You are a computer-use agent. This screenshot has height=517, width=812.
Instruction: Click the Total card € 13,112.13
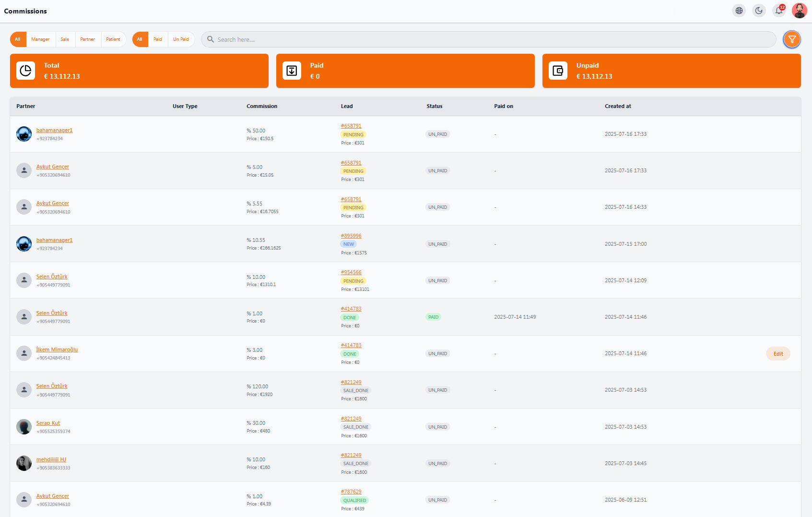click(x=139, y=71)
